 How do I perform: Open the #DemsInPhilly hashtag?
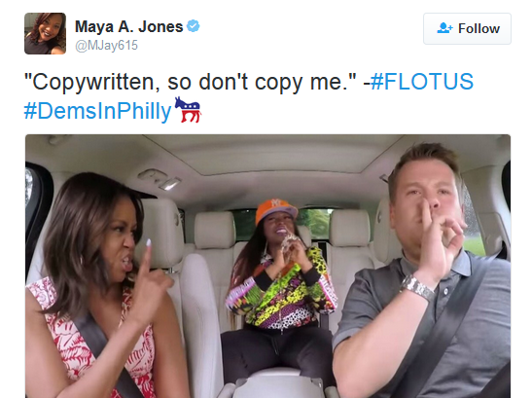pyautogui.click(x=97, y=111)
